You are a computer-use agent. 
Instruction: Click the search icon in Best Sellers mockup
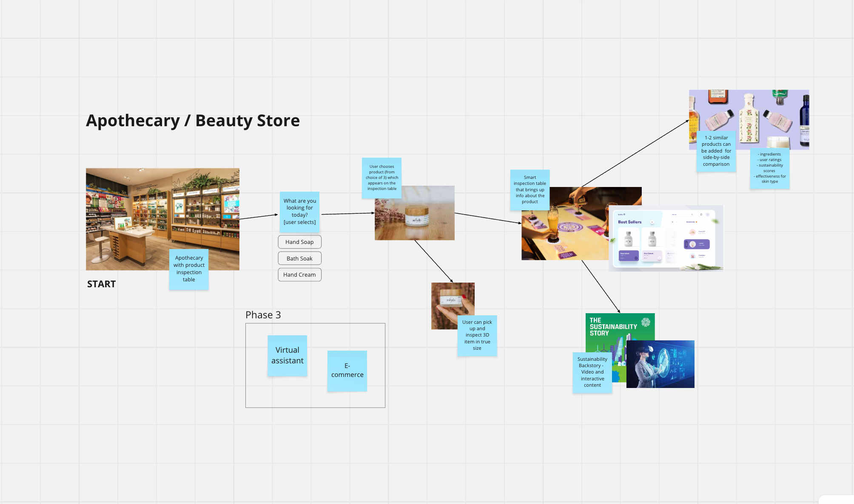click(x=692, y=215)
